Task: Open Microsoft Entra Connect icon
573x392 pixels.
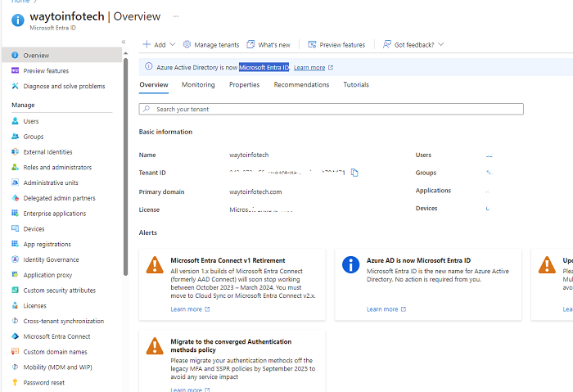Action: (15, 336)
